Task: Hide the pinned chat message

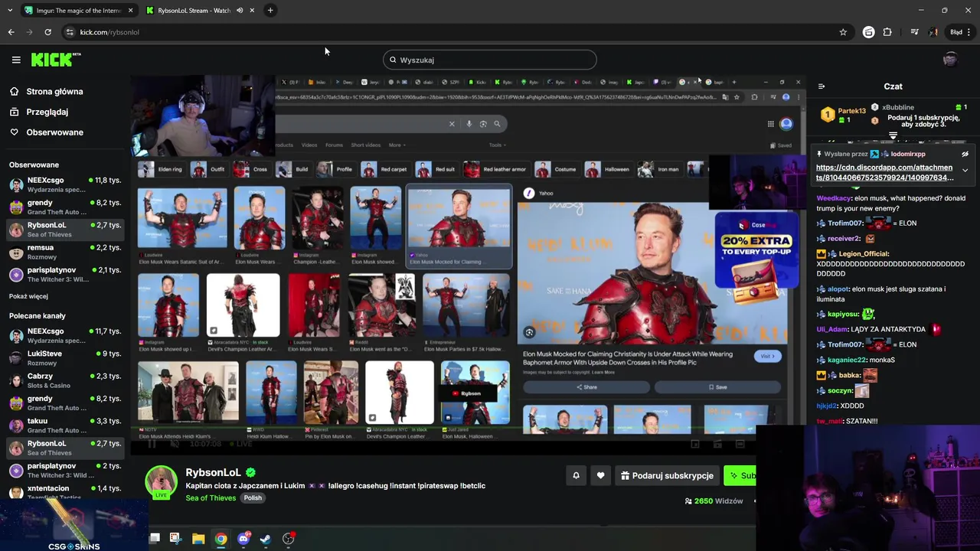Action: pyautogui.click(x=965, y=154)
